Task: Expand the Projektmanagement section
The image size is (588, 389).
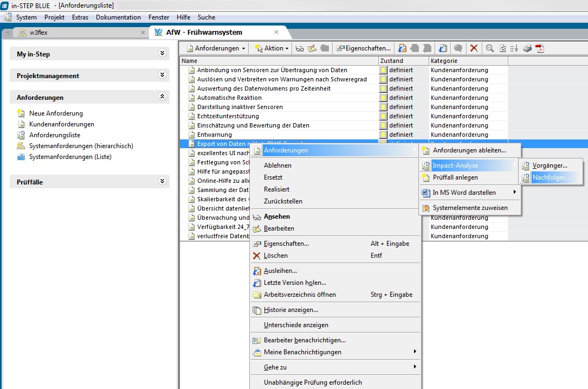Action: [162, 75]
